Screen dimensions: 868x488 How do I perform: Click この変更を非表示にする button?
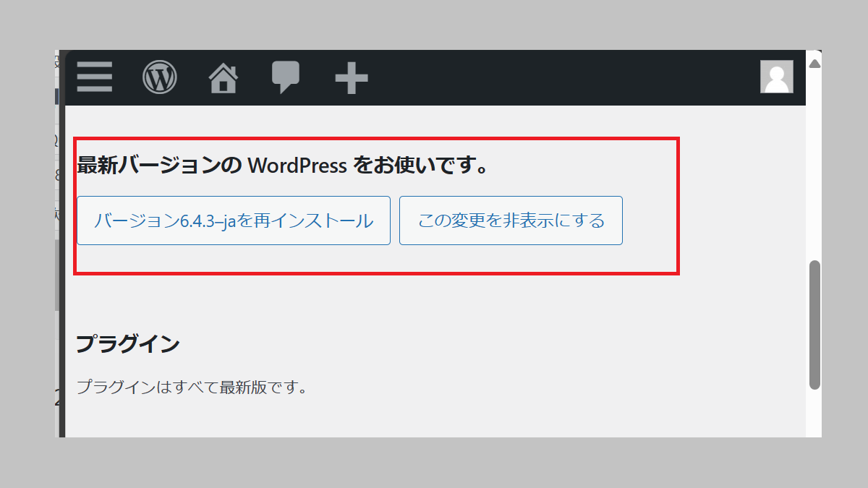pyautogui.click(x=511, y=221)
